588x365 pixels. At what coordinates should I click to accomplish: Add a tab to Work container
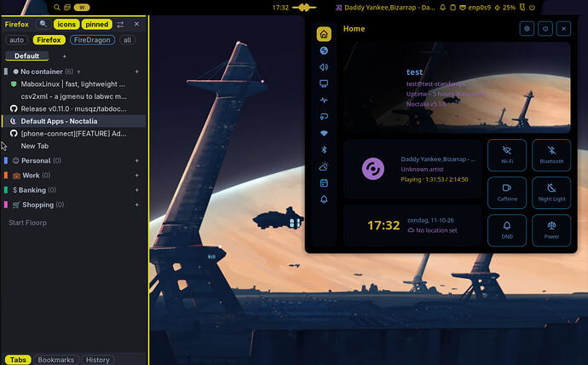pyautogui.click(x=137, y=175)
